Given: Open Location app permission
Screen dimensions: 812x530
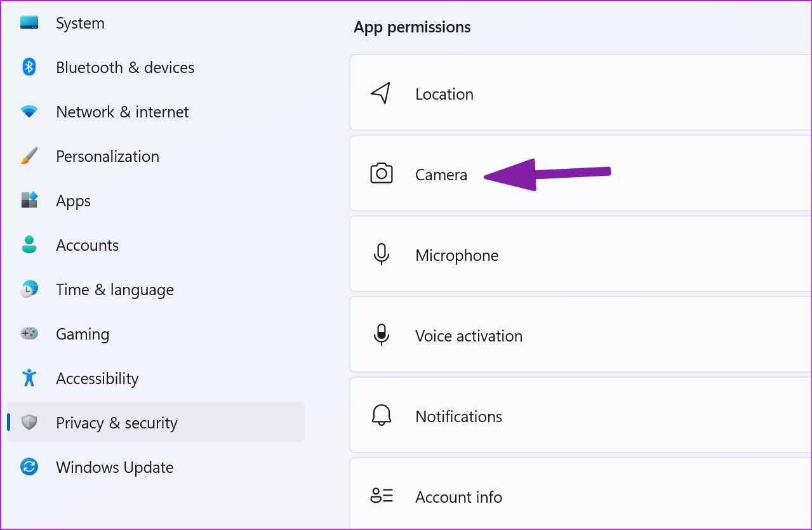Looking at the screenshot, I should click(x=580, y=93).
